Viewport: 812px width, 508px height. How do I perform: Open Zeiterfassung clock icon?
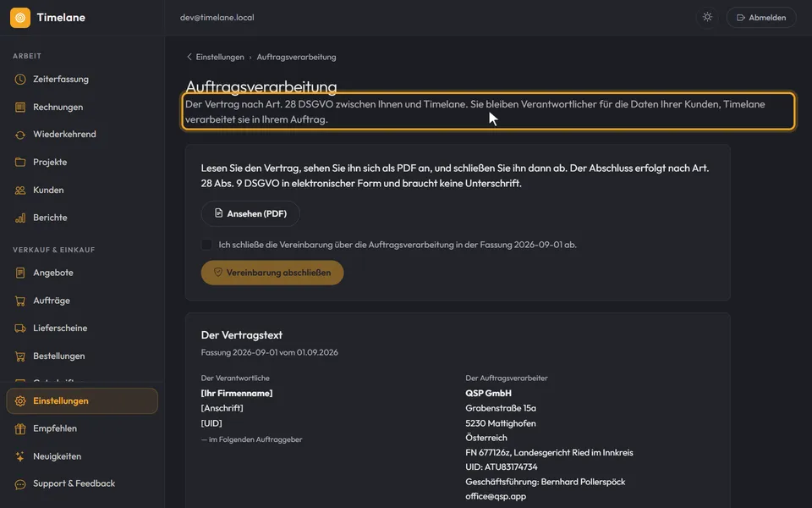pyautogui.click(x=20, y=80)
